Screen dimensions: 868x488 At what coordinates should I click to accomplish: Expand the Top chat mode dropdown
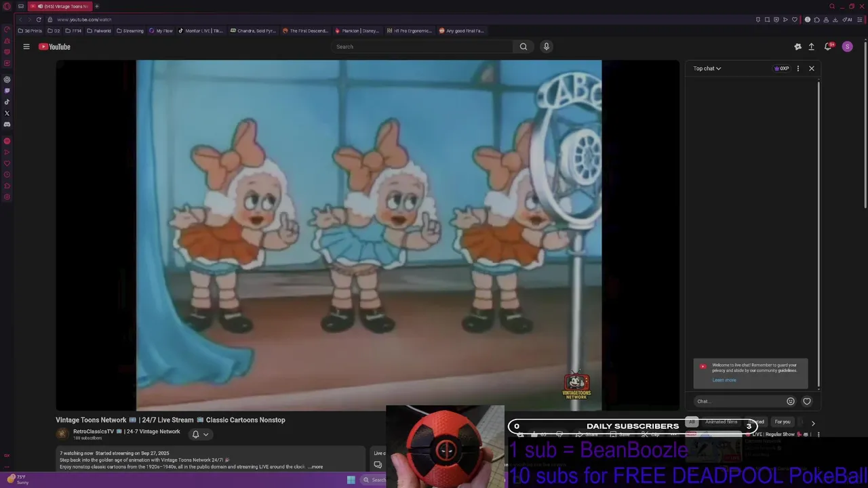707,68
